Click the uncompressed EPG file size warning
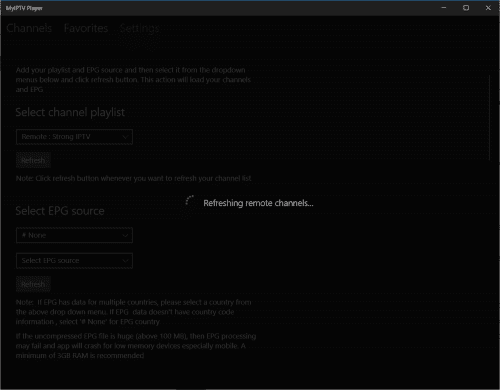The image size is (500, 390). click(136, 346)
